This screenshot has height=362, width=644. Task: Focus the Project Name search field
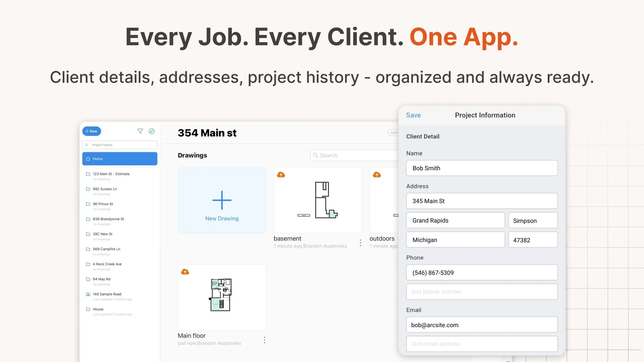coord(120,145)
